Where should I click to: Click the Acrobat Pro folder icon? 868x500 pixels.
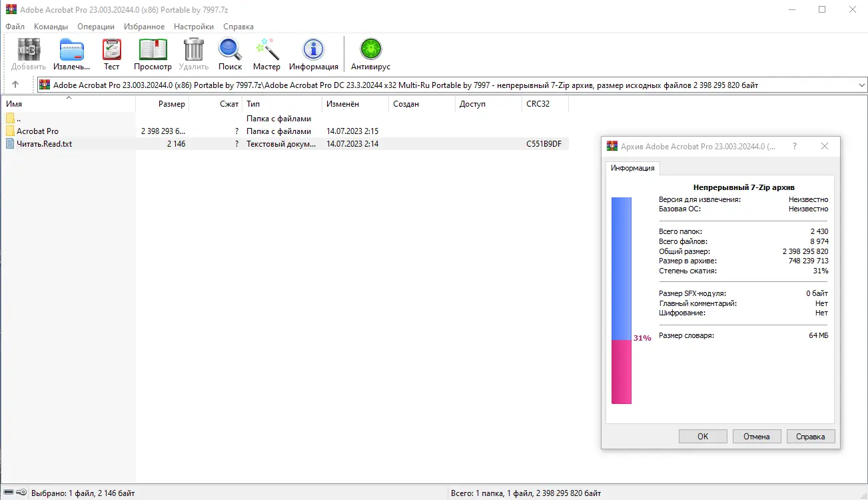coord(10,131)
